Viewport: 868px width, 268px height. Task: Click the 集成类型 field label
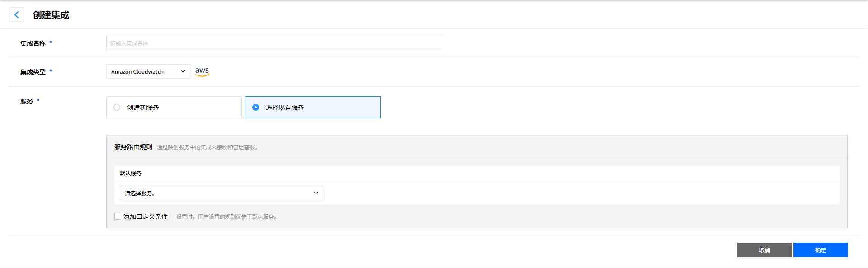pyautogui.click(x=33, y=72)
